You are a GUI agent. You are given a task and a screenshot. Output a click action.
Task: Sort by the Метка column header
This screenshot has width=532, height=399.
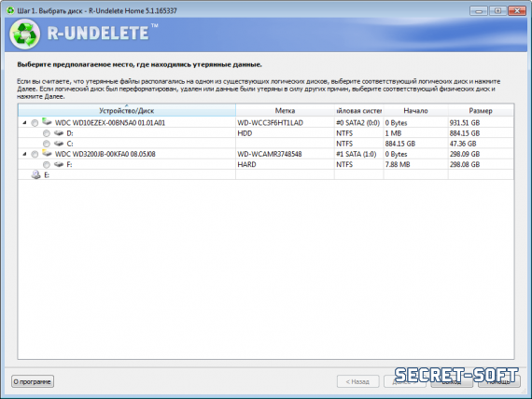tap(285, 111)
